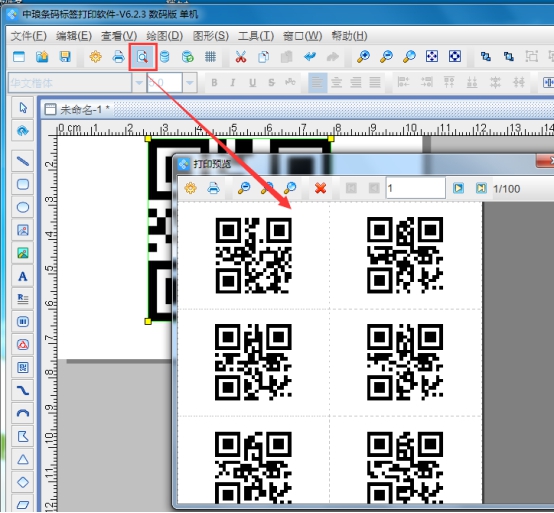
Task: Create a new label document
Action: coord(19,57)
